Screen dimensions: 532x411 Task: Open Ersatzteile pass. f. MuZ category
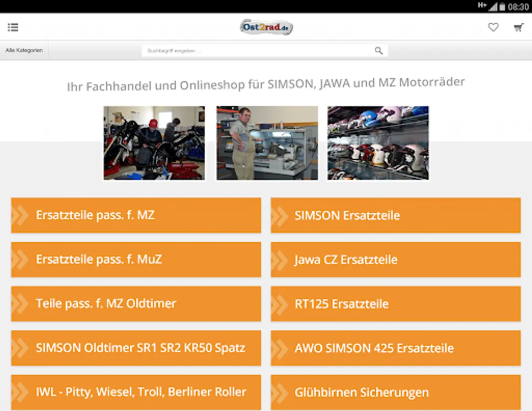pyautogui.click(x=136, y=259)
